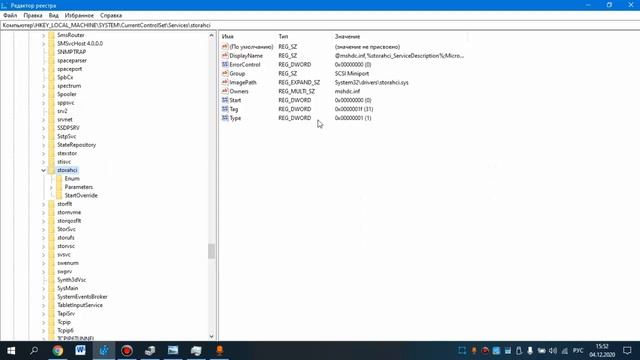The width and height of the screenshot is (640, 360).
Task: Click the Spooler key folder icon
Action: click(x=51, y=94)
